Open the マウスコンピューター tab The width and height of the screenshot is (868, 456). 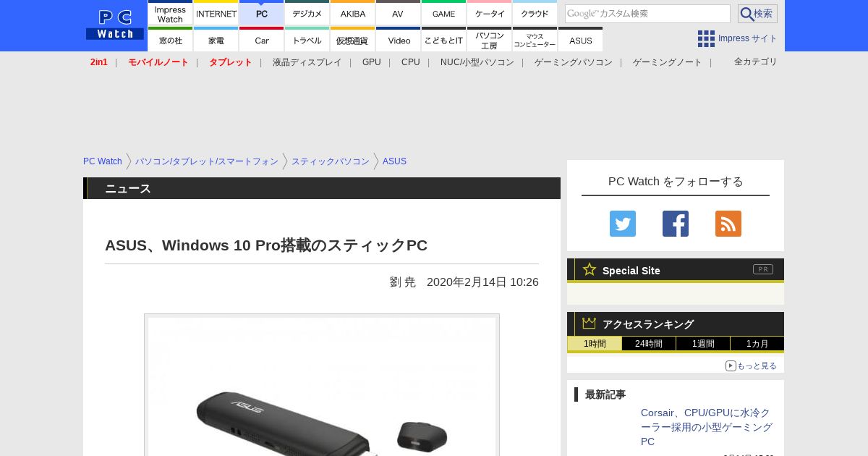point(535,40)
